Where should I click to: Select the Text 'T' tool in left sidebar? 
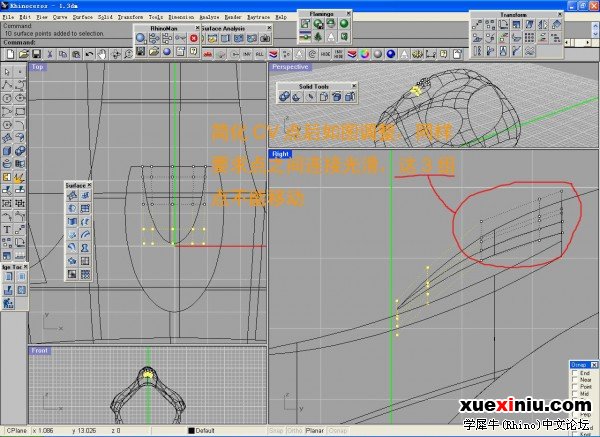(x=7, y=229)
